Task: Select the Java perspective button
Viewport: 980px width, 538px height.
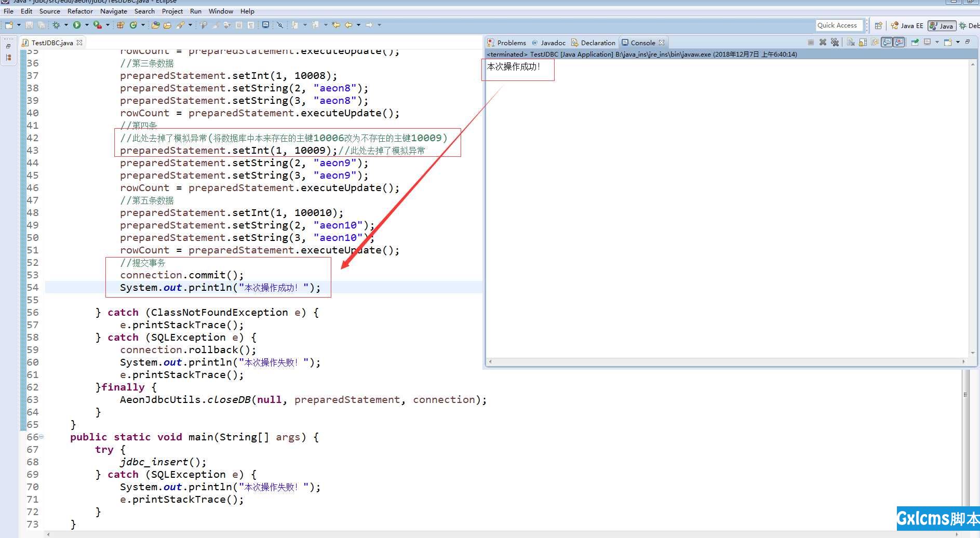Action: click(942, 25)
